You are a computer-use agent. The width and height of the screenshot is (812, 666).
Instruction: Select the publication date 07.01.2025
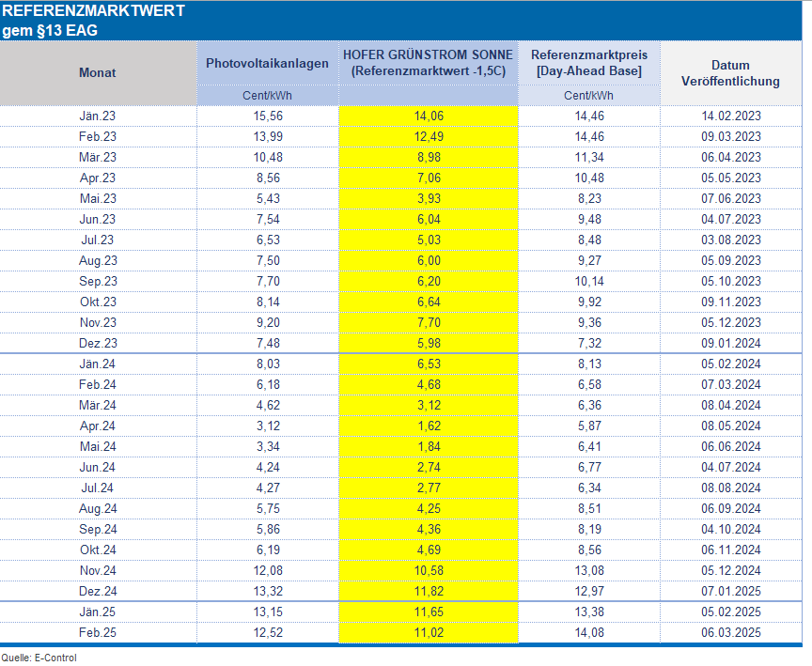coord(730,592)
